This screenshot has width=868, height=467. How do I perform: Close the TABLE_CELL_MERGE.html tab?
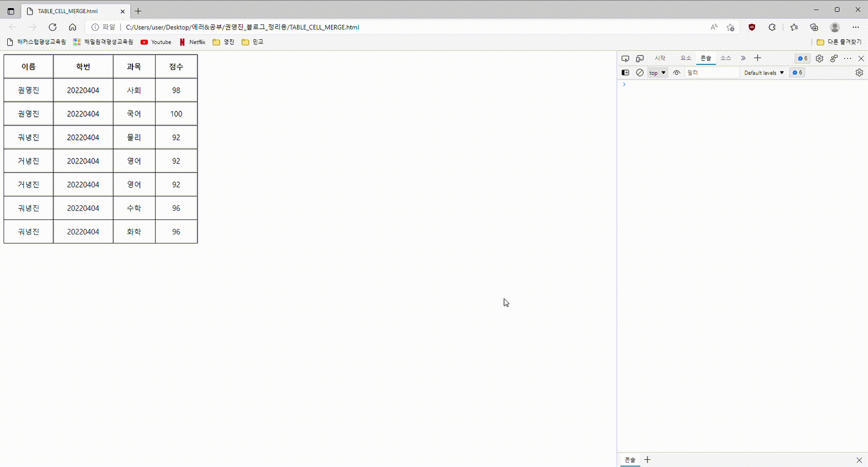point(123,11)
